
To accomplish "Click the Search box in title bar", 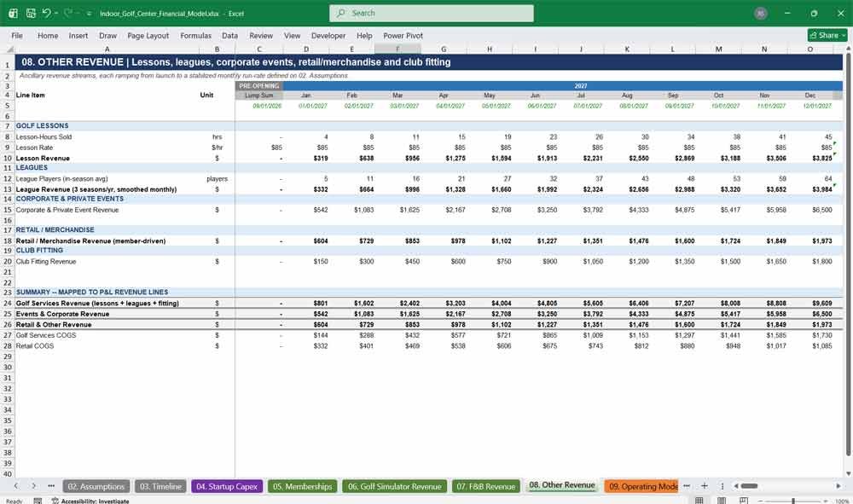I will pos(432,13).
